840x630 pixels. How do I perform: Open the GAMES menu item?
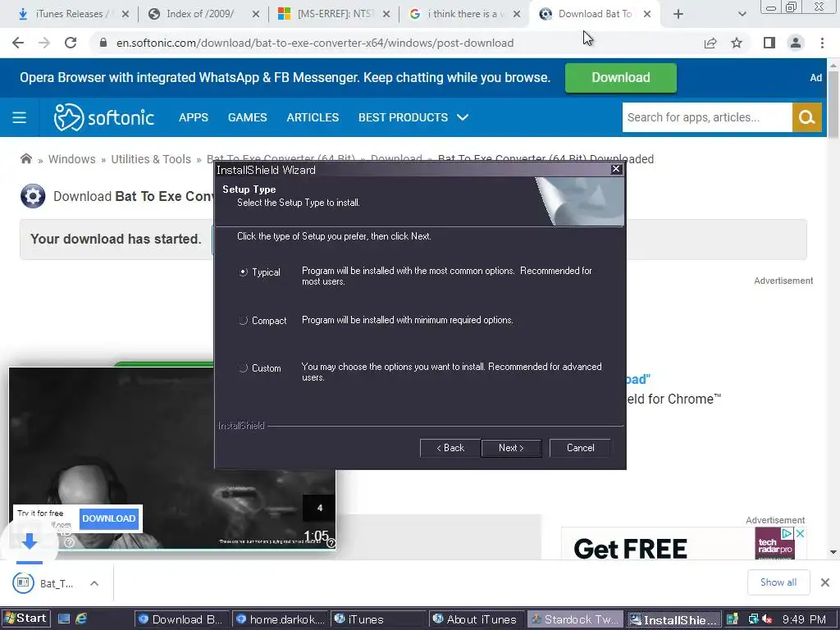point(247,117)
